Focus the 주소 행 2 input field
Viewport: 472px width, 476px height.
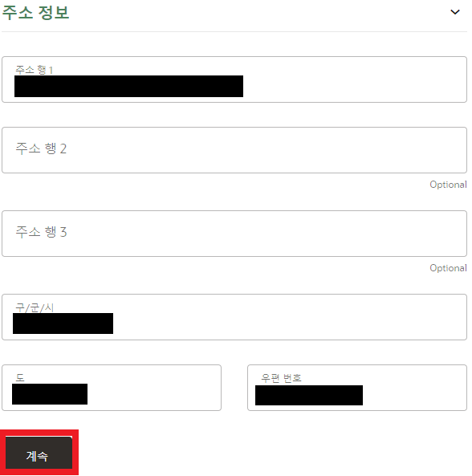[x=234, y=150]
